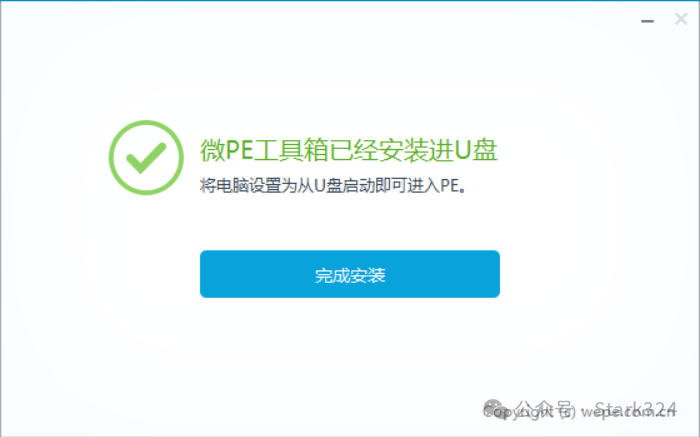Dismiss dialog using gray X icon
This screenshot has width=700, height=437.
(681, 19)
